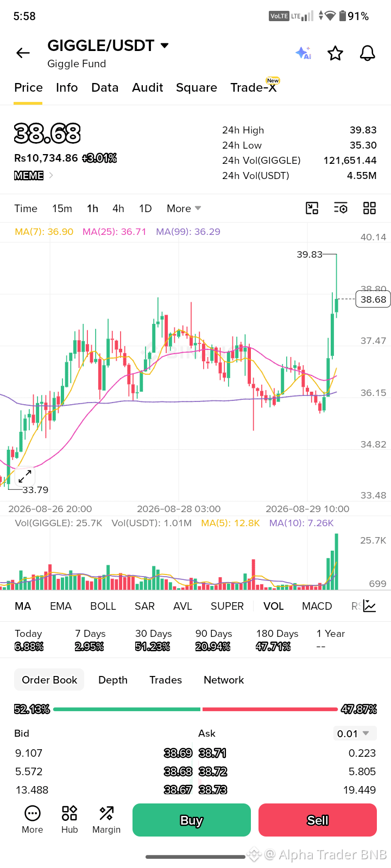The width and height of the screenshot is (391, 868).
Task: Toggle the SUPER indicator
Action: pyautogui.click(x=227, y=606)
